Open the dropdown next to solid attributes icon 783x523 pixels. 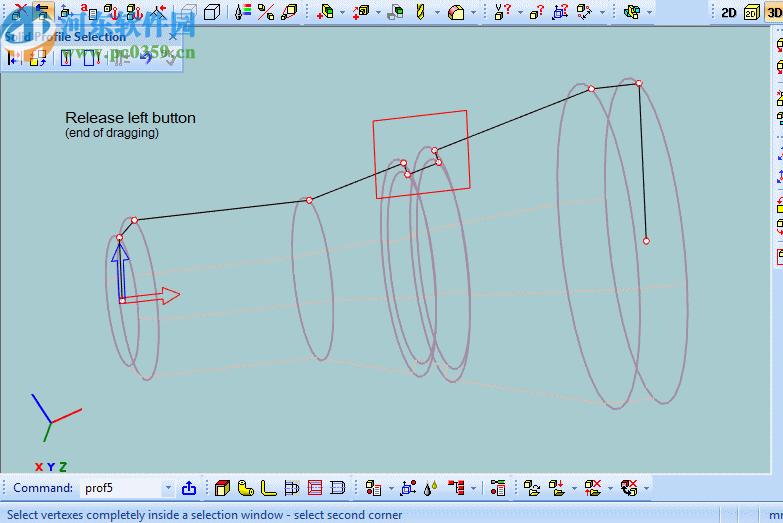[391, 488]
